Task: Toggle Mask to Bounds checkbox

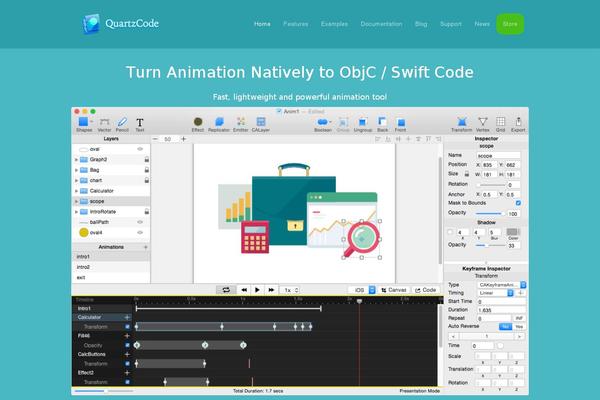Action: (x=518, y=203)
